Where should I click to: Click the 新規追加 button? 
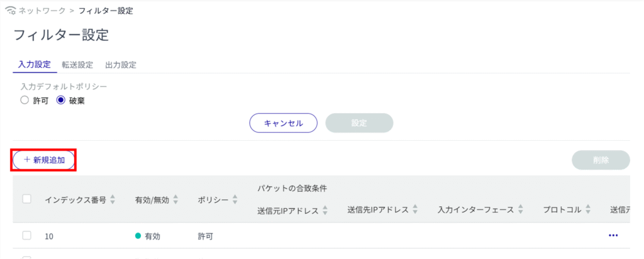(x=44, y=160)
